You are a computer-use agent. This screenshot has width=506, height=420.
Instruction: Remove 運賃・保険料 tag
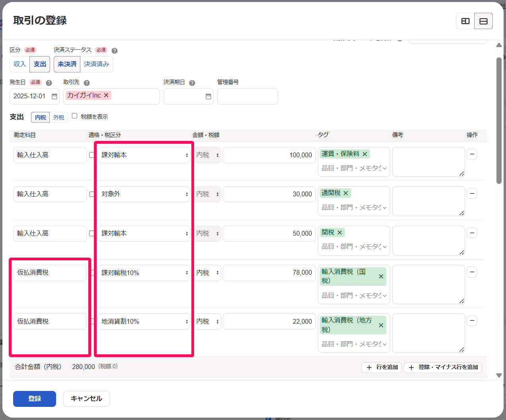365,154
